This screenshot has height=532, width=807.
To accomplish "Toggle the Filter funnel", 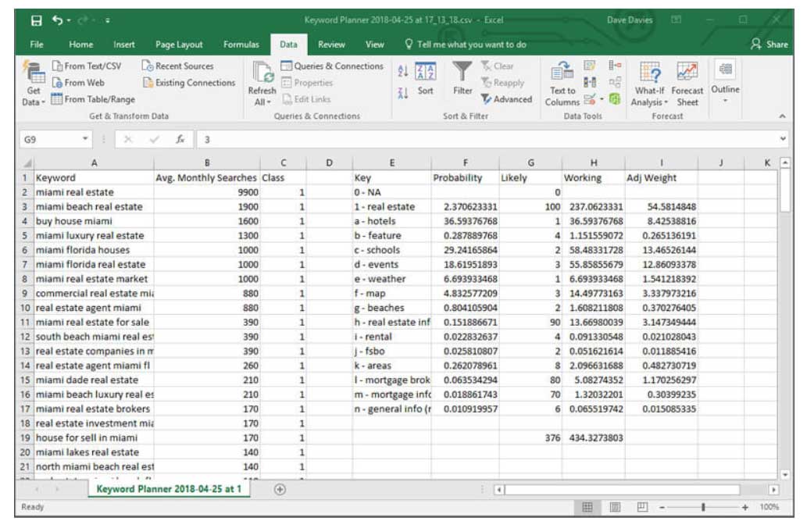I will click(x=462, y=79).
